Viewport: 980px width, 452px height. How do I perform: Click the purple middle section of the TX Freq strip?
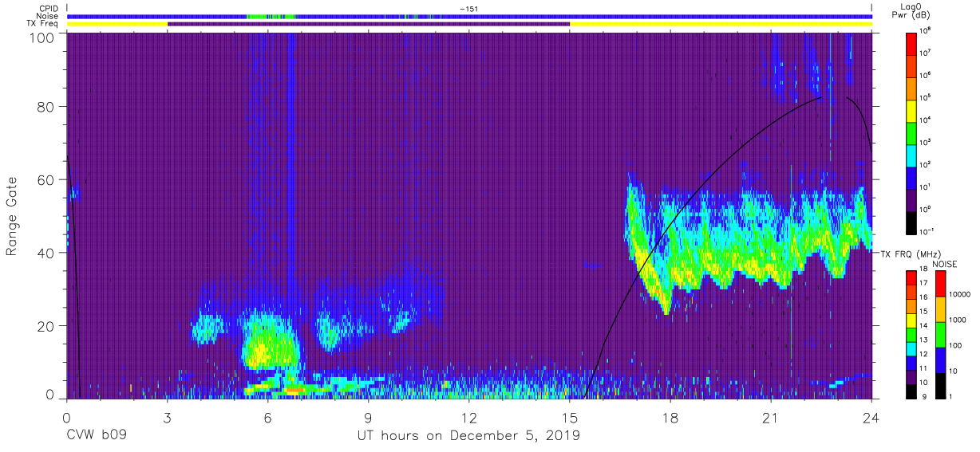click(x=369, y=24)
